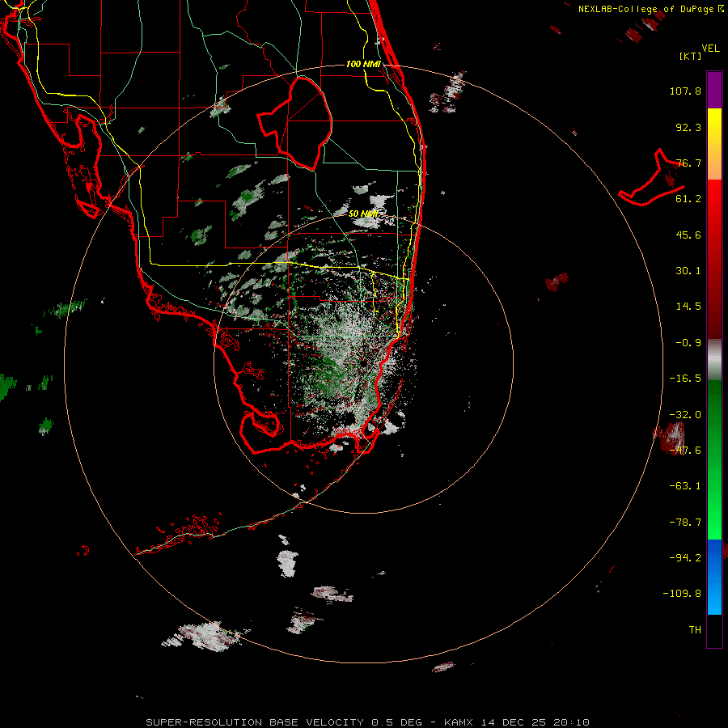Select the 107.8 legend value
The image size is (728, 728).
click(685, 91)
